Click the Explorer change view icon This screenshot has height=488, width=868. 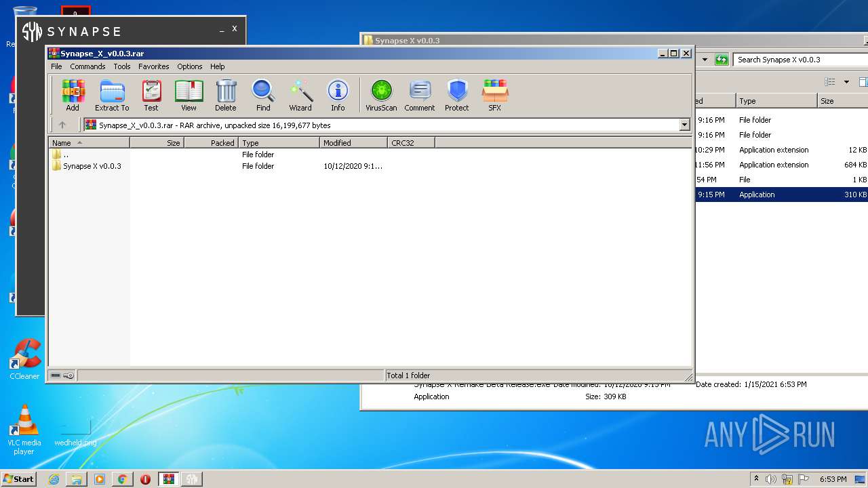pyautogui.click(x=829, y=82)
